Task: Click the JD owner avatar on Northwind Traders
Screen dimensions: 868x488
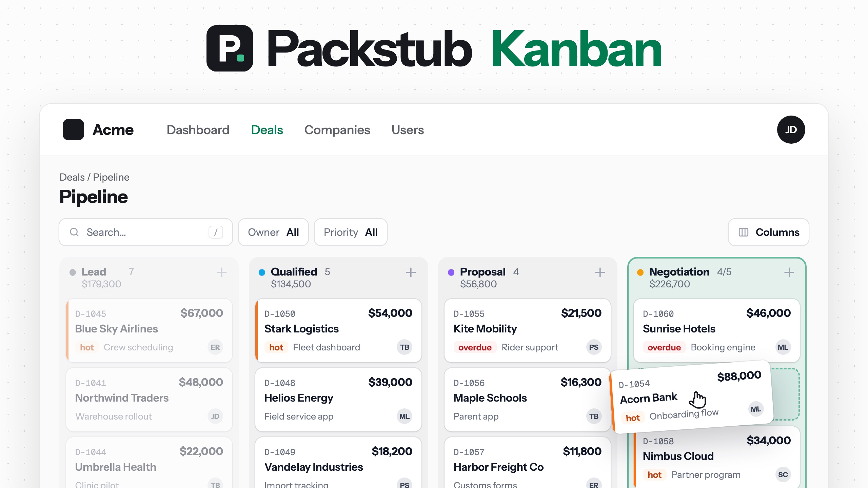Action: tap(215, 416)
